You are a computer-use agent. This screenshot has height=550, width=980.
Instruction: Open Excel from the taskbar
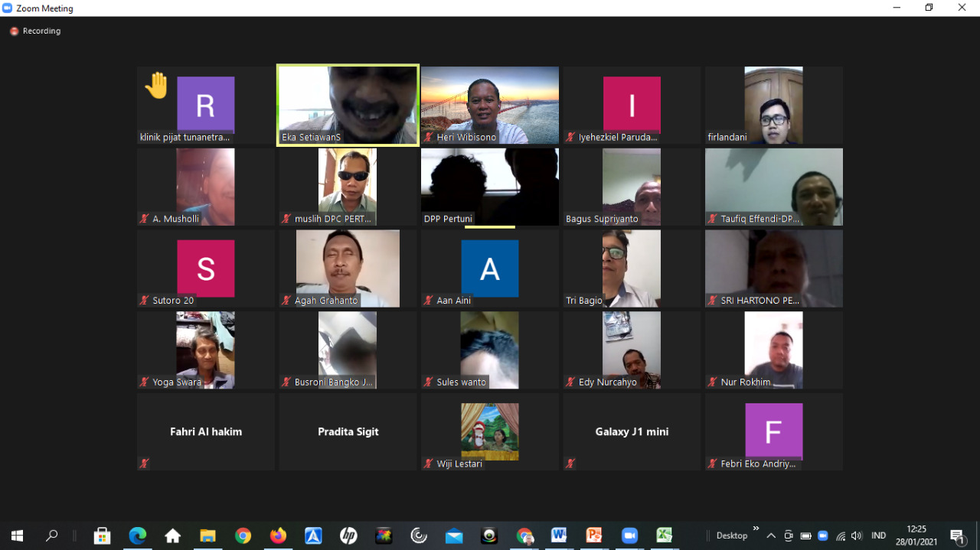click(x=664, y=535)
